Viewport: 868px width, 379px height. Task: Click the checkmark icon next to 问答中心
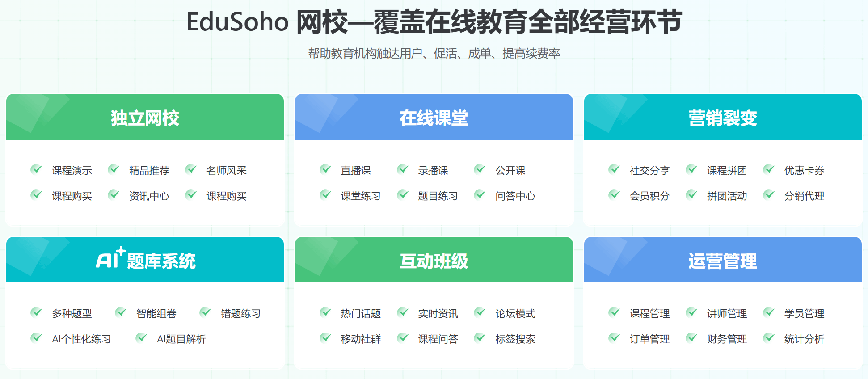[480, 195]
